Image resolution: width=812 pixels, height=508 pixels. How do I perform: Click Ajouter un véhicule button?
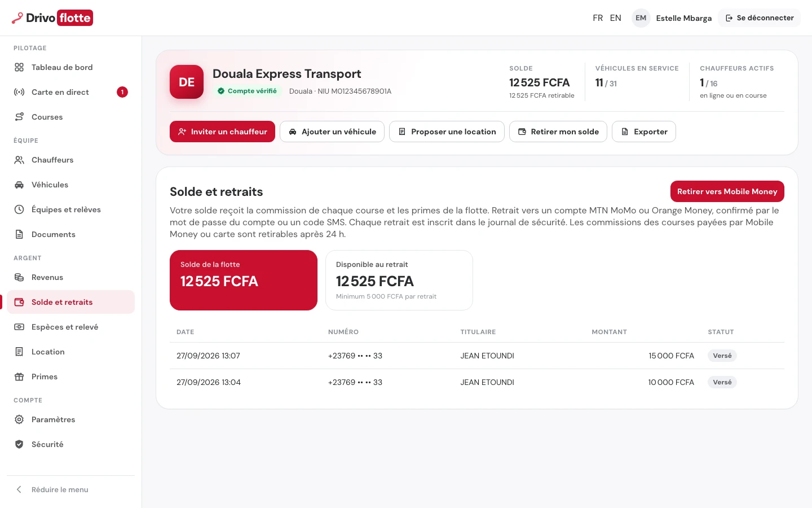coord(332,132)
